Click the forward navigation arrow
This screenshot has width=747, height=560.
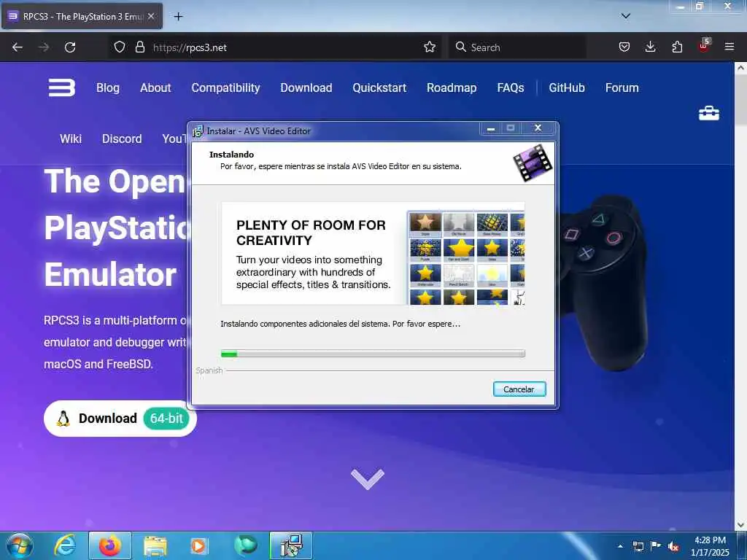[x=44, y=47]
